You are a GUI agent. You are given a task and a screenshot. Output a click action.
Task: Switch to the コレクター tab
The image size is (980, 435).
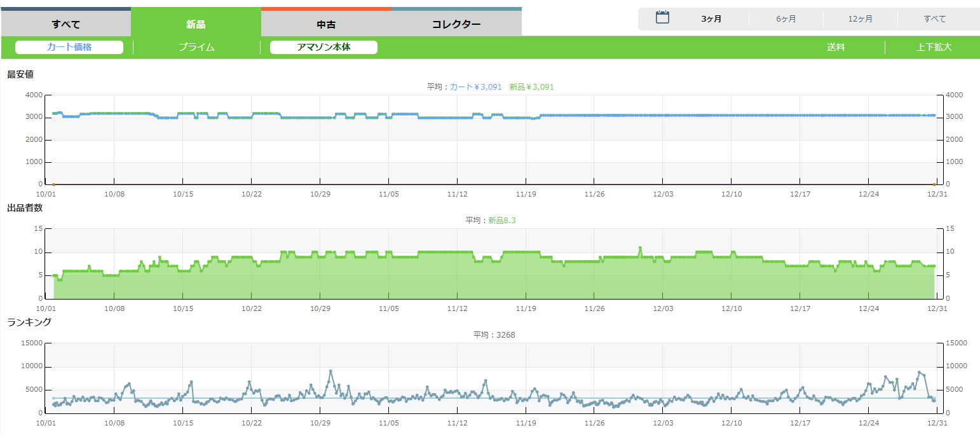[x=456, y=25]
